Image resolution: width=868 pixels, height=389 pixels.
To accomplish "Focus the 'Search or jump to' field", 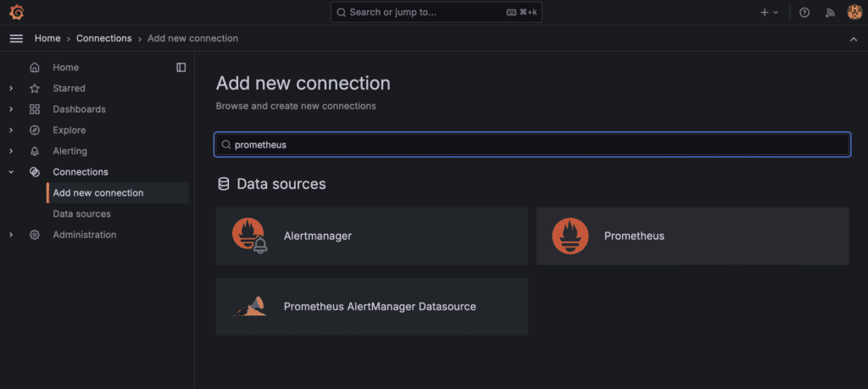I will coord(437,12).
